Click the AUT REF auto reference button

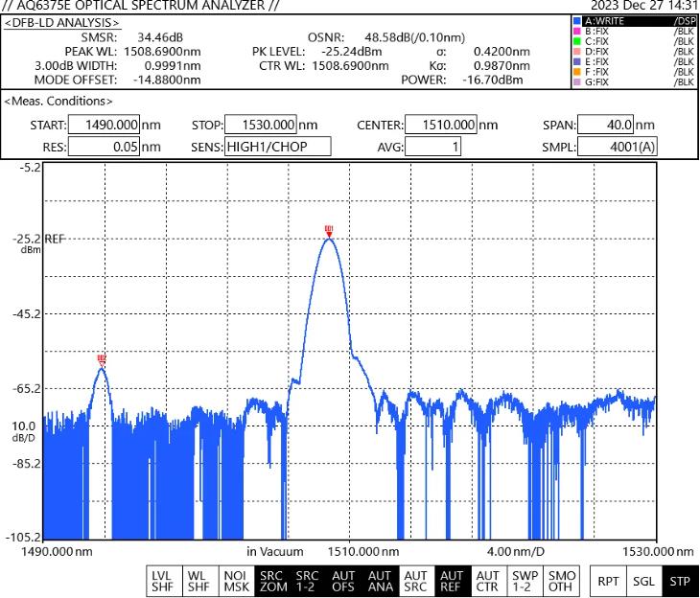(452, 581)
